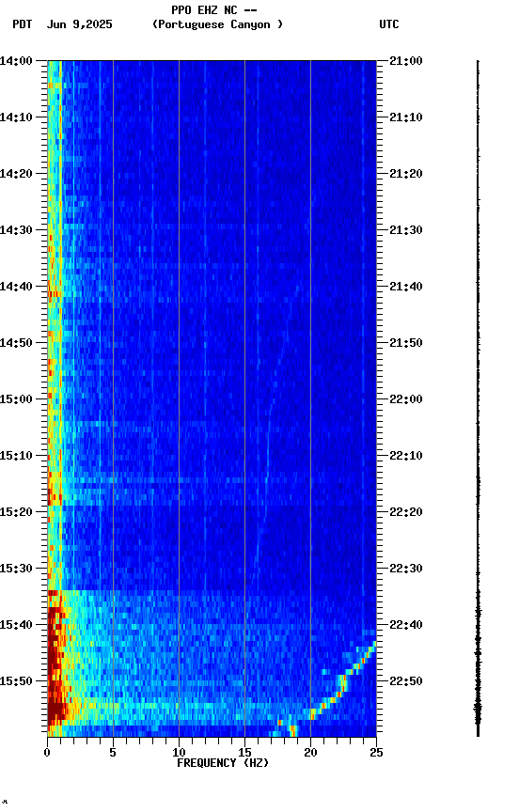Click the 21:20 UTC time label
519x812 pixels.
pyautogui.click(x=406, y=174)
